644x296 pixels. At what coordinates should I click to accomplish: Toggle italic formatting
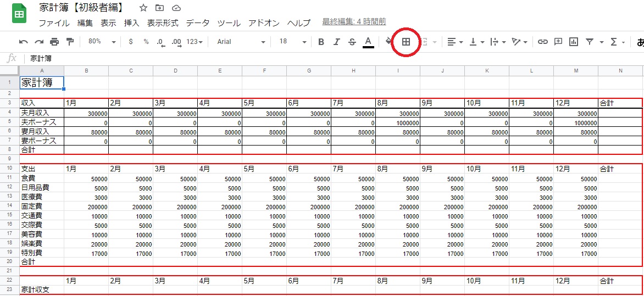point(337,42)
